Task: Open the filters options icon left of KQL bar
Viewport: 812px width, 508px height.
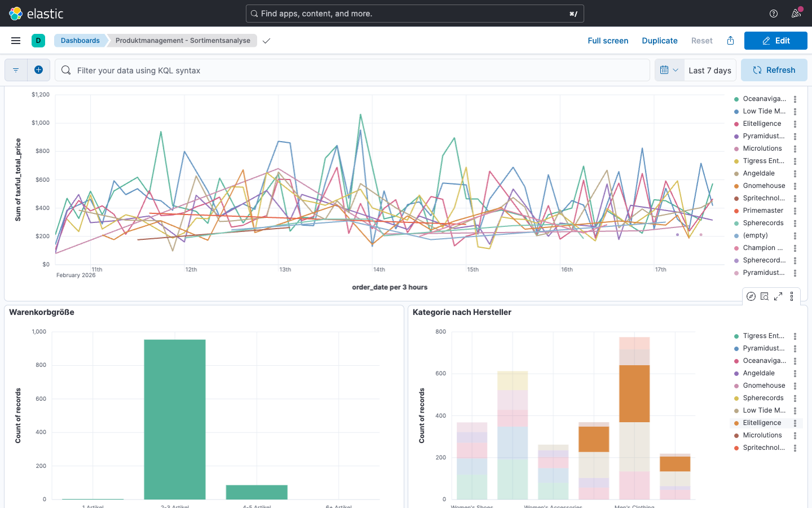Action: (15, 69)
